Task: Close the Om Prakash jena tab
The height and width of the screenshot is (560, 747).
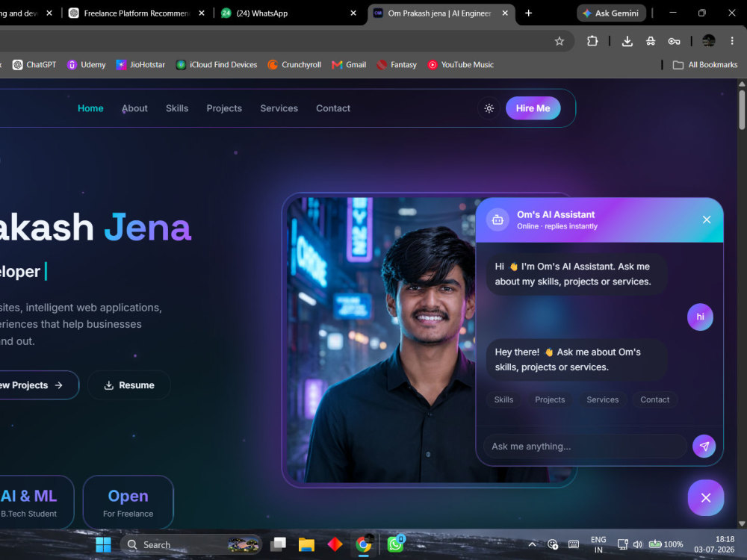Action: [x=505, y=13]
